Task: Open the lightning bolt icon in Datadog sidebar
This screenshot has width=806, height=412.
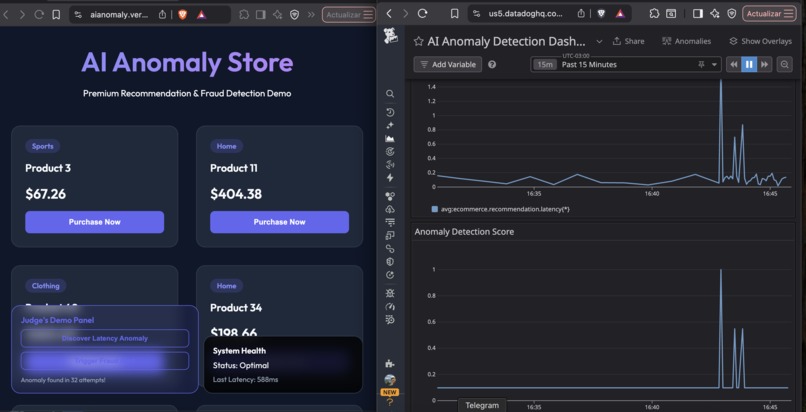Action: coord(390,178)
